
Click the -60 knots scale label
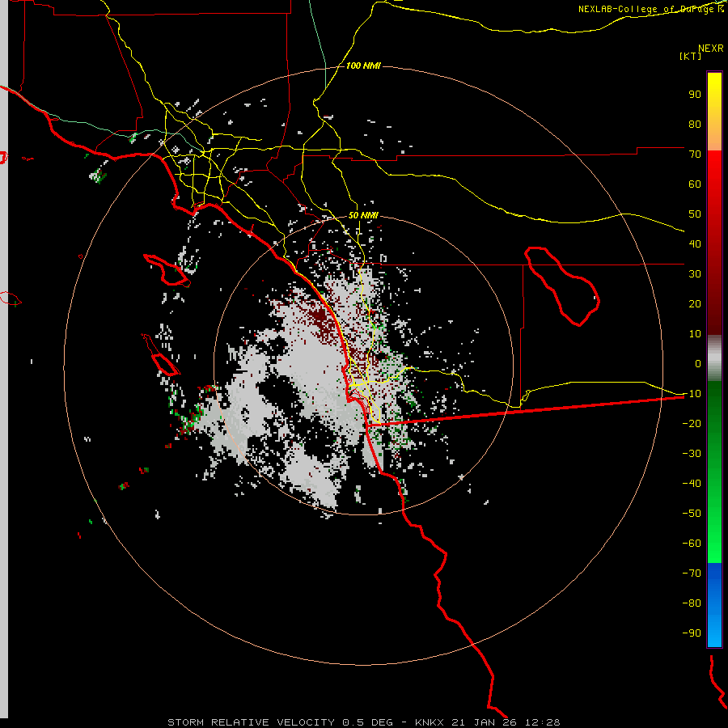tap(692, 544)
